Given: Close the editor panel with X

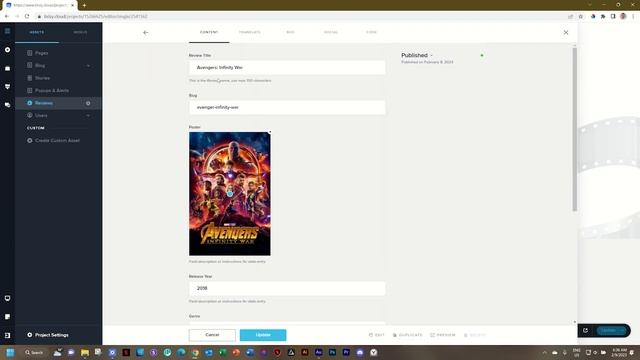Looking at the screenshot, I should [566, 32].
